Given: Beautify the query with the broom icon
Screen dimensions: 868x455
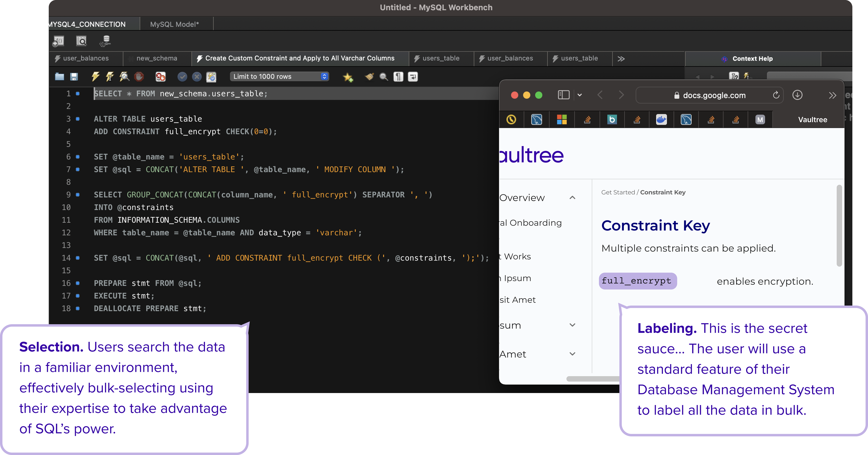Looking at the screenshot, I should point(369,77).
